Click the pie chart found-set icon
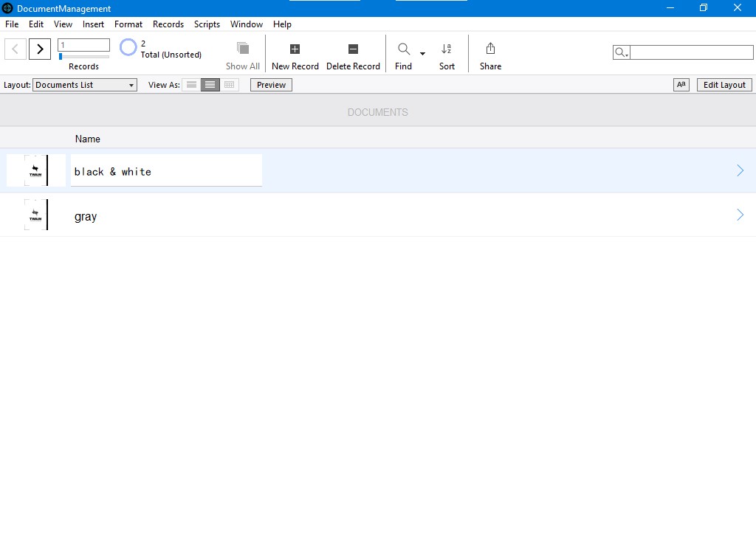This screenshot has height=537, width=756. coord(128,48)
